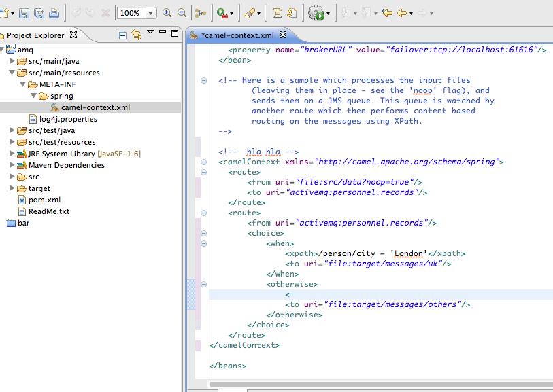This screenshot has width=553, height=392.
Task: Close the camel-context.xml editor tab
Action: click(283, 35)
